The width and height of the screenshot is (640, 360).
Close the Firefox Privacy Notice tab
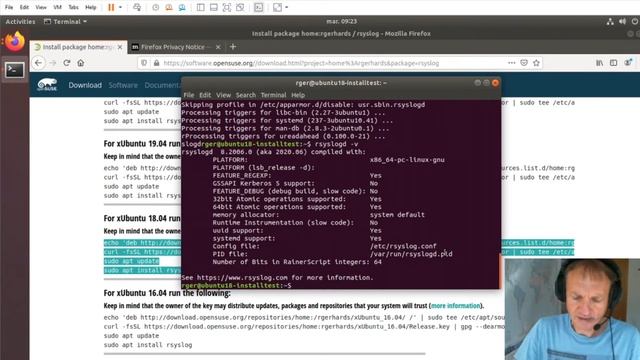218,47
